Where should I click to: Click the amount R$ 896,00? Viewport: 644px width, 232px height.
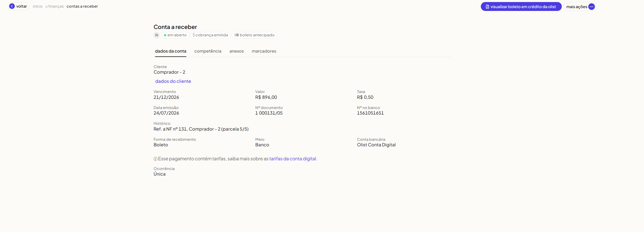pos(266,97)
